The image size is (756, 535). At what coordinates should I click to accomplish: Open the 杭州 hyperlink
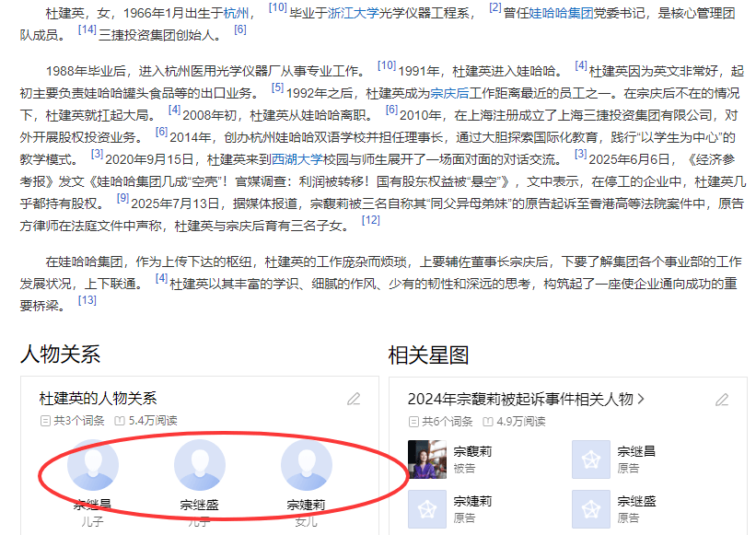pyautogui.click(x=237, y=13)
